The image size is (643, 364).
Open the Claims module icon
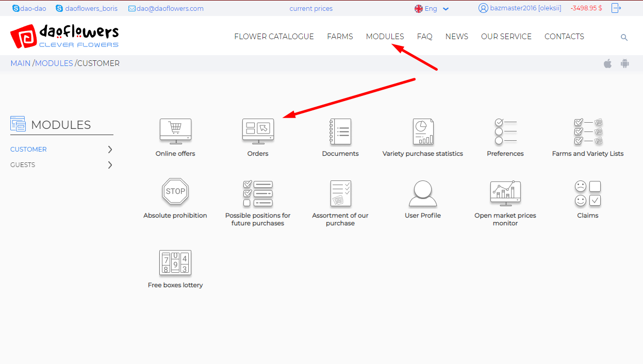coord(588,193)
